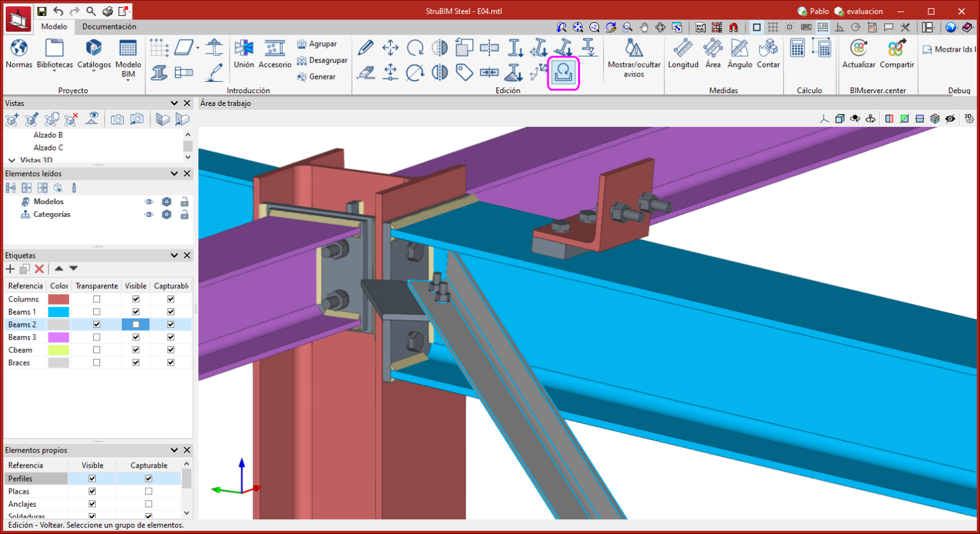The image size is (980, 534).
Task: Check Transparente for the Columns label
Action: click(96, 299)
